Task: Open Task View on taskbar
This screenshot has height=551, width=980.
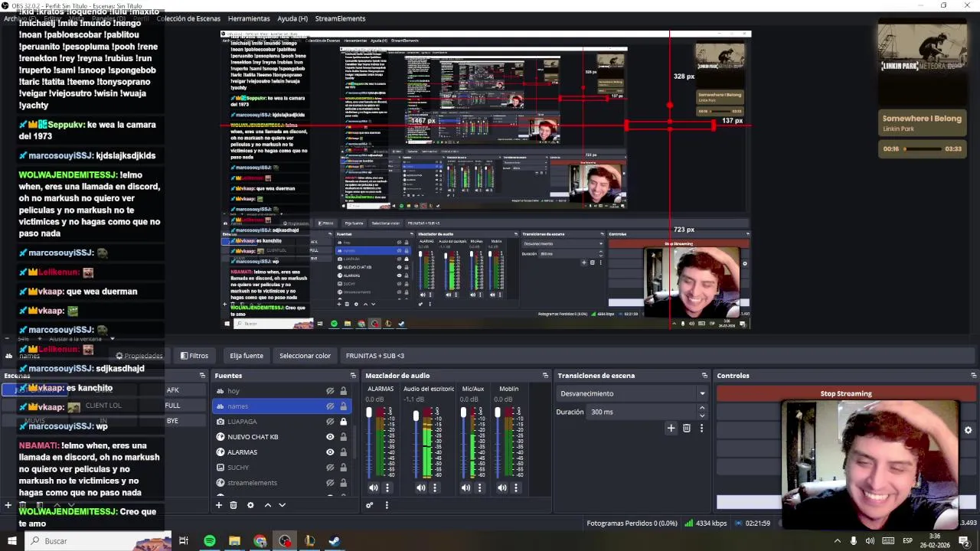Action: point(184,541)
